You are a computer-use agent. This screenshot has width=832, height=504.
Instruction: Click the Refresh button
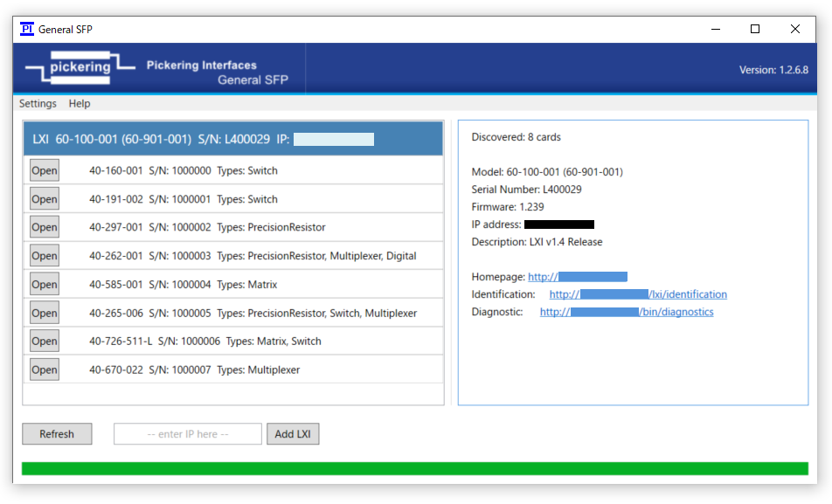(57, 434)
